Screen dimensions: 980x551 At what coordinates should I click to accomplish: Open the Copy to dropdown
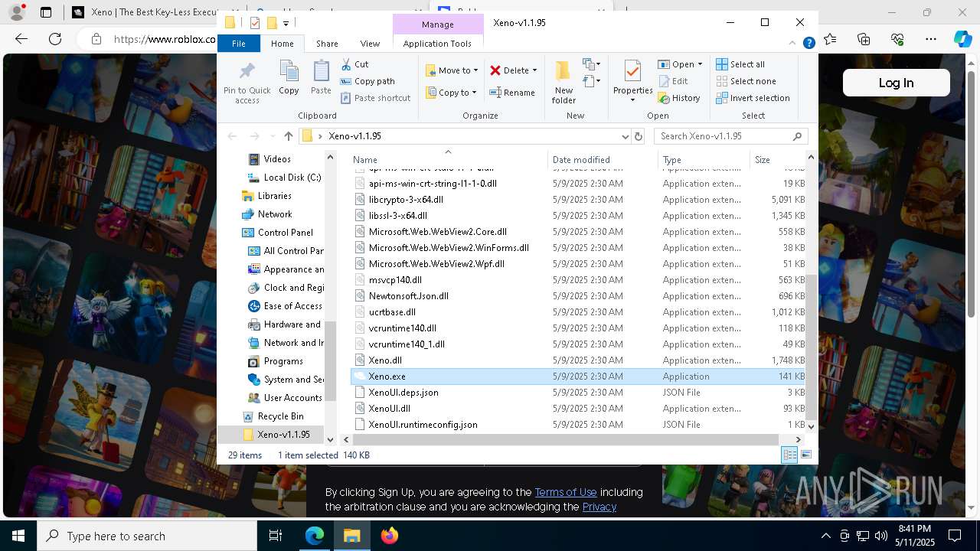click(451, 93)
